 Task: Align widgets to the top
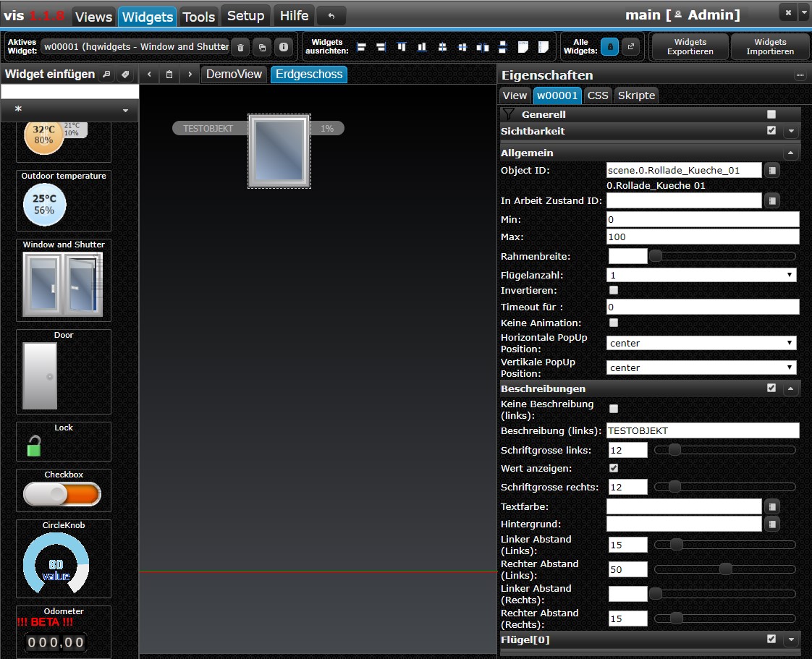(x=402, y=47)
